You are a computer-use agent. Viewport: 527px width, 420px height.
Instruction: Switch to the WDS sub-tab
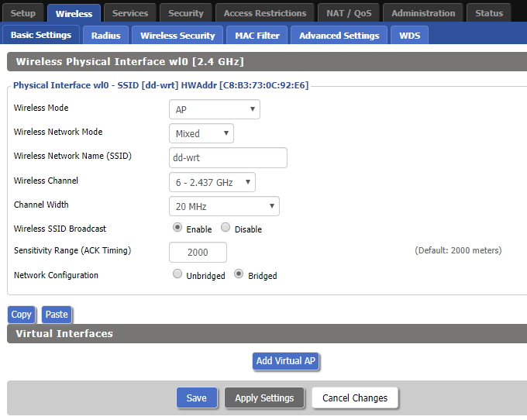click(410, 36)
